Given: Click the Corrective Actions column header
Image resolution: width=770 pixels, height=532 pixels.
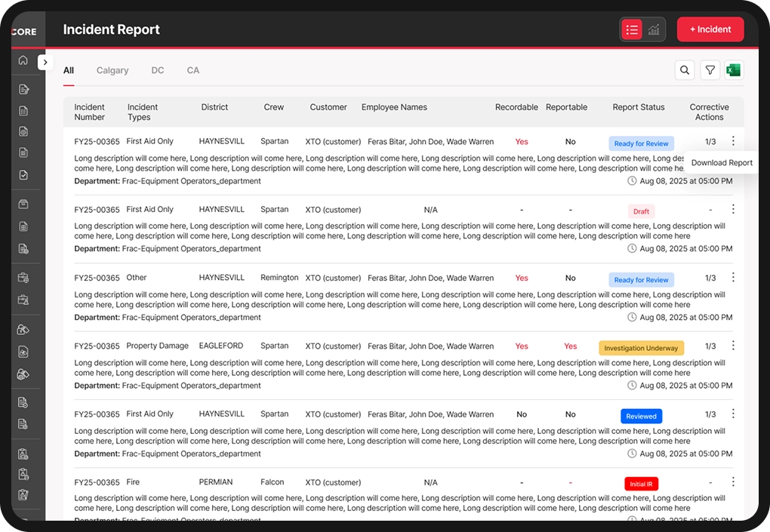Looking at the screenshot, I should point(709,112).
